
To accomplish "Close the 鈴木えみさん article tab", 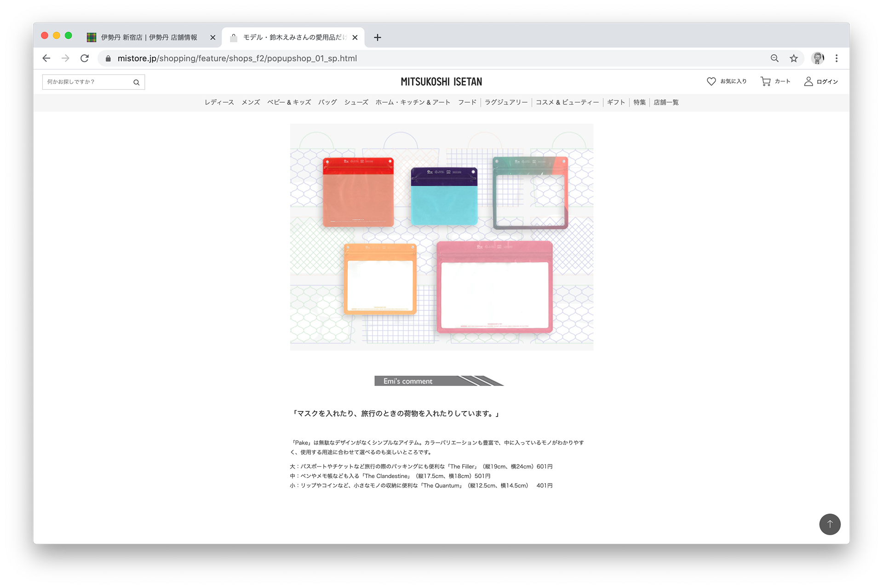I will [x=355, y=38].
